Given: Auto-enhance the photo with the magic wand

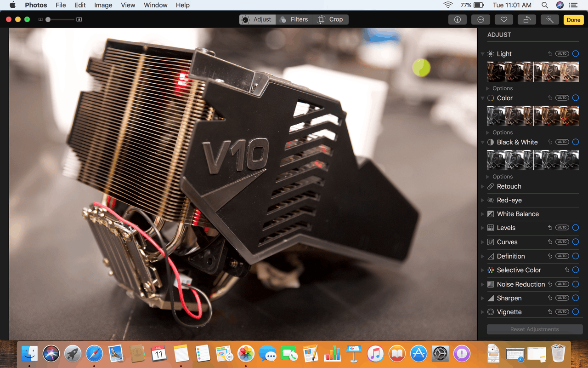Looking at the screenshot, I should (550, 19).
